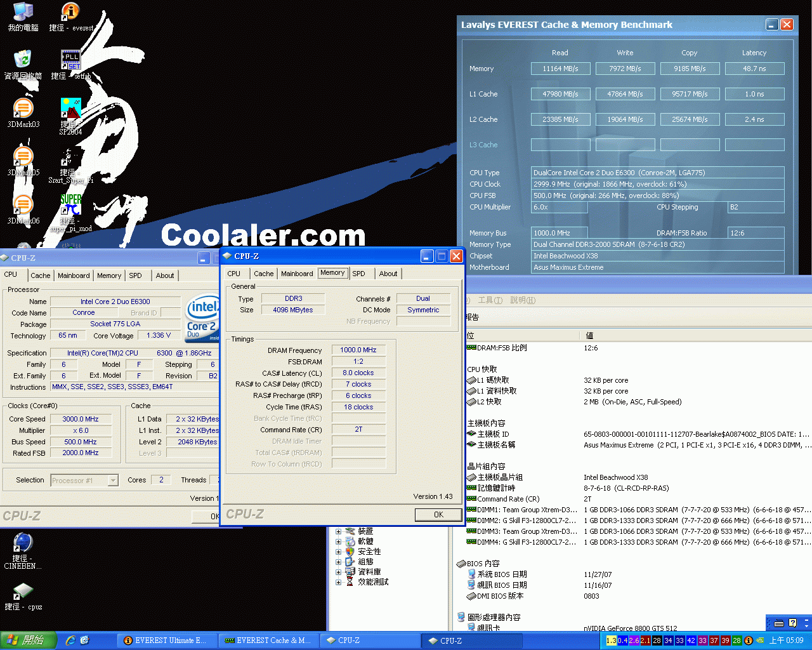Click the taskbar clock 上午 05:09

point(787,640)
